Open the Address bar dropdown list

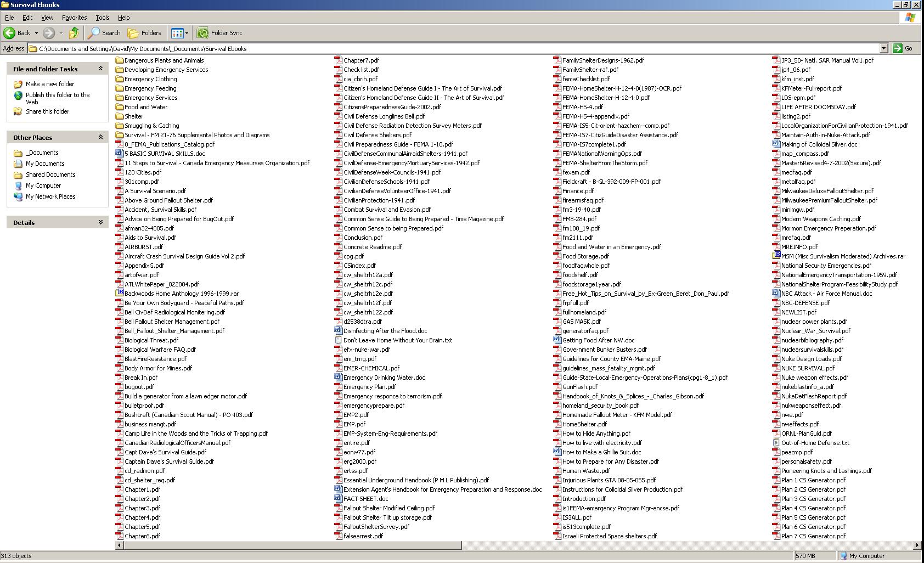pyautogui.click(x=883, y=48)
